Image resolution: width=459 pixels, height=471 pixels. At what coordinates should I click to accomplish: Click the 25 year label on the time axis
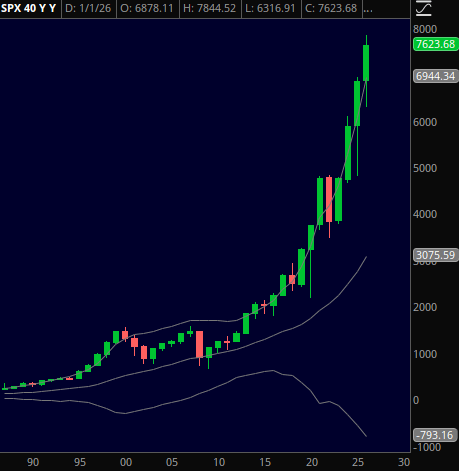[x=358, y=462]
